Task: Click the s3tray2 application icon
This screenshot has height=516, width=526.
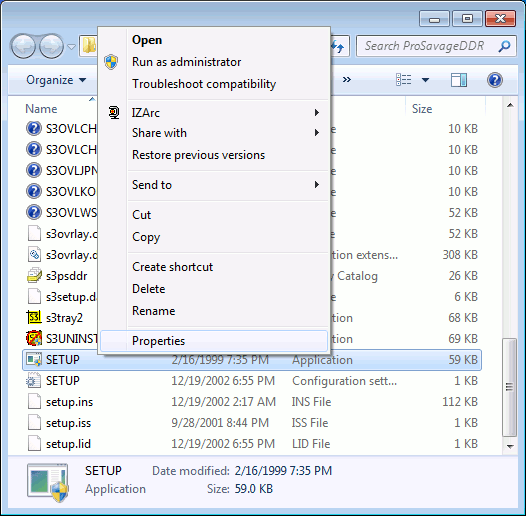Action: (34, 317)
